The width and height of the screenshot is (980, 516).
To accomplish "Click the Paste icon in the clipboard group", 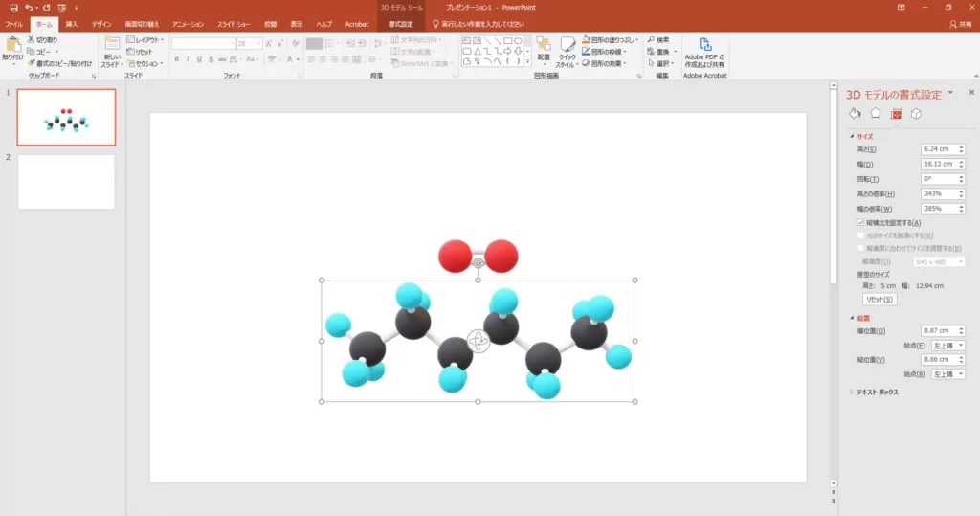I will click(x=12, y=47).
